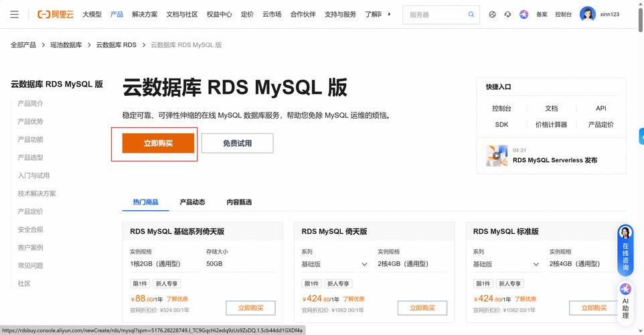Screen dimensions: 644x335
Task: Click 立即购买 in RDS MySQL 倚天版 card
Action: 422,308
